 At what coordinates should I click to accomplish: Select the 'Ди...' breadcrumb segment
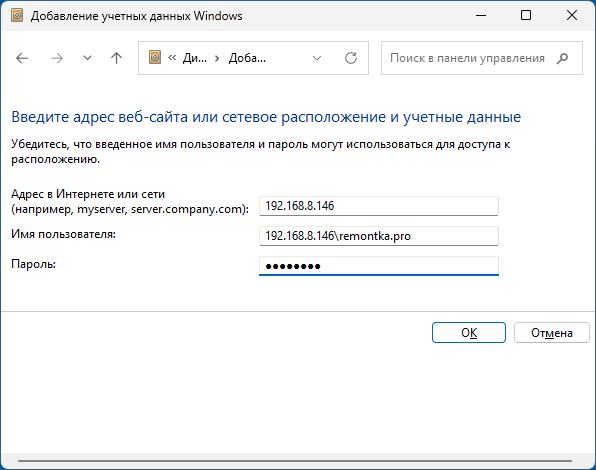(195, 58)
